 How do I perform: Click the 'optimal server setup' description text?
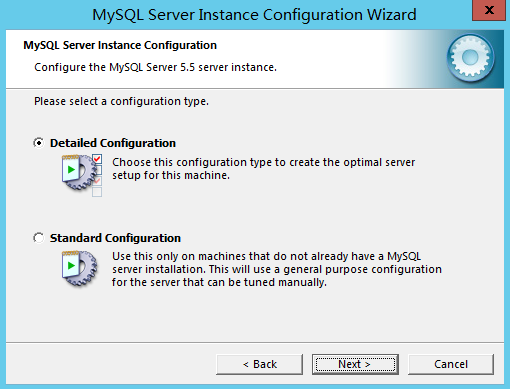[x=263, y=169]
